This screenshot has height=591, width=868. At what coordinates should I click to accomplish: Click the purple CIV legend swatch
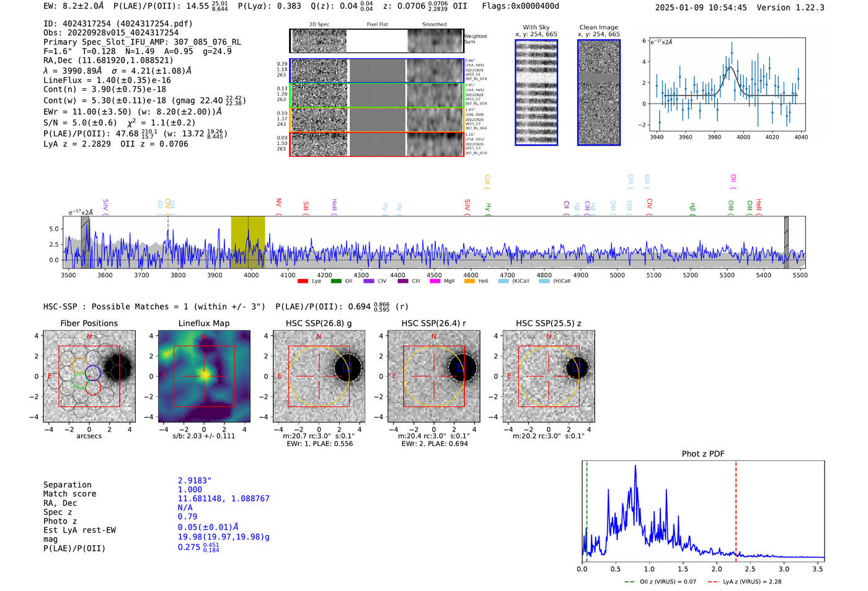369,281
